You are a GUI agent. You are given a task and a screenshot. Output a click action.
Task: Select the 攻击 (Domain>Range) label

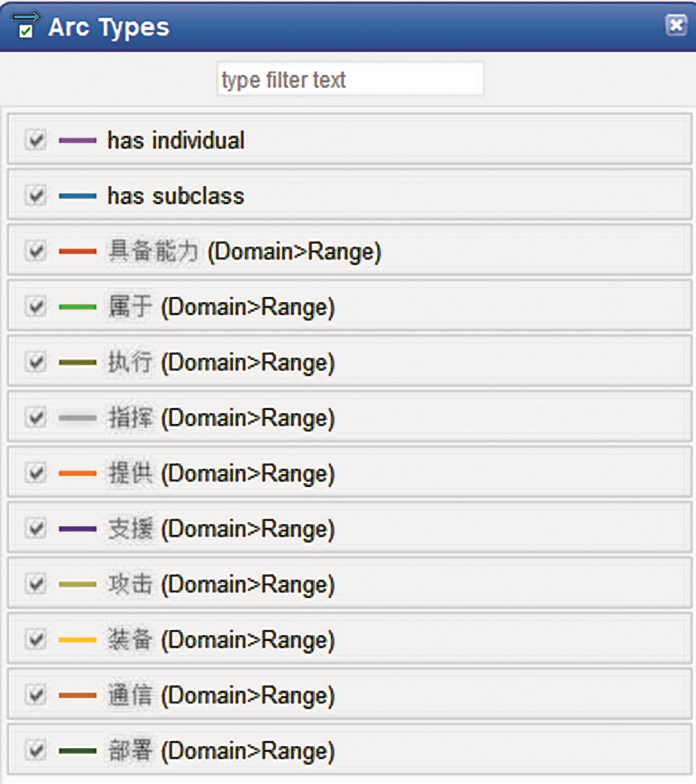point(222,585)
